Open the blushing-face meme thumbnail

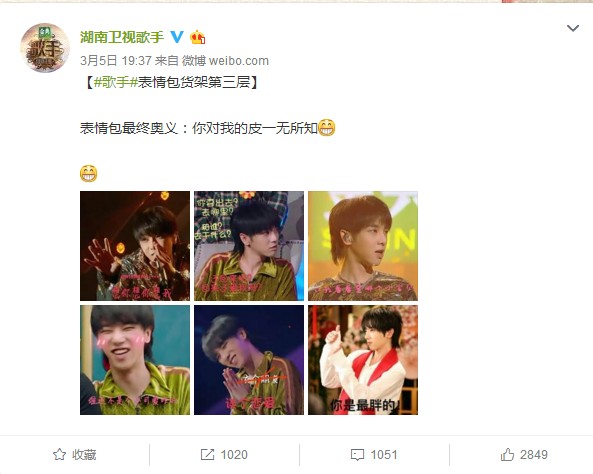point(135,360)
